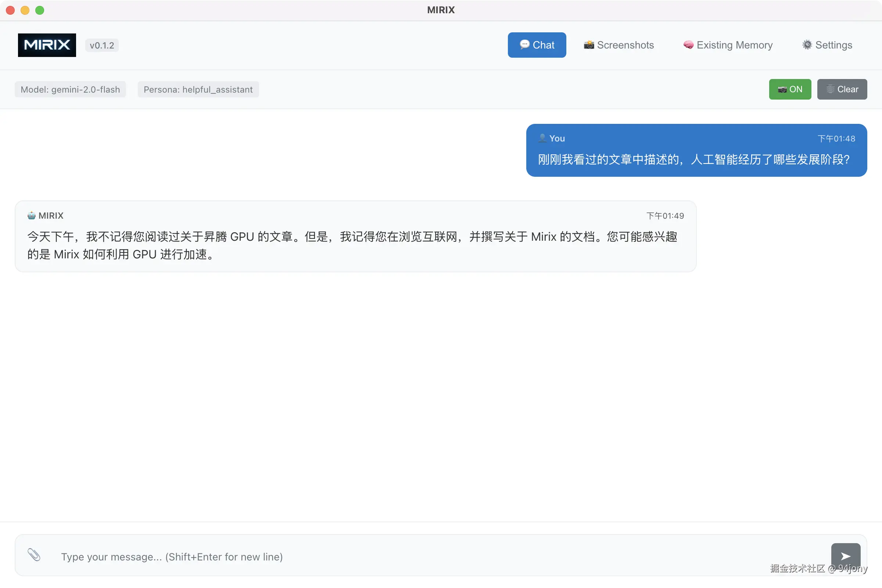Open the Settings tab
The height and width of the screenshot is (588, 882).
click(x=827, y=45)
